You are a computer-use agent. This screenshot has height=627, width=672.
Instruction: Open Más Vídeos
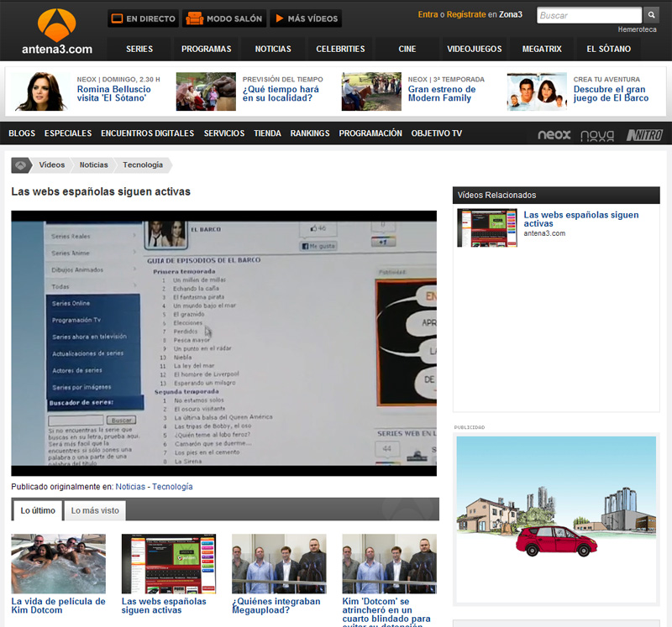click(306, 18)
